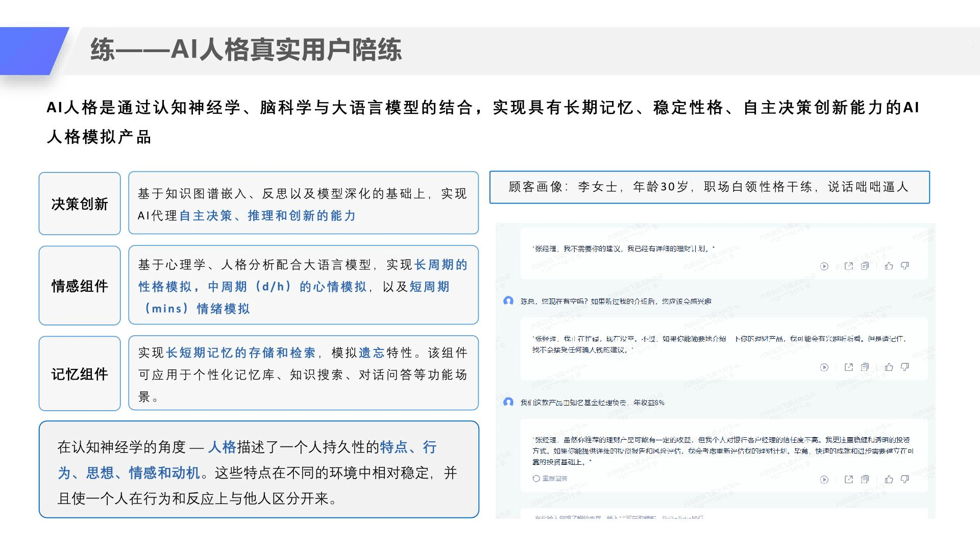Screen dimensions: 980x551
Task: Thumbs up the second AI reply
Action: (889, 367)
